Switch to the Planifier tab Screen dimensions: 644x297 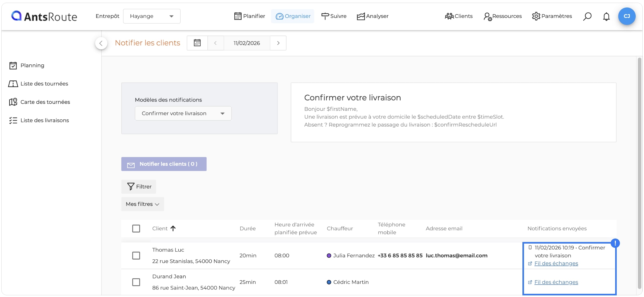pos(249,16)
